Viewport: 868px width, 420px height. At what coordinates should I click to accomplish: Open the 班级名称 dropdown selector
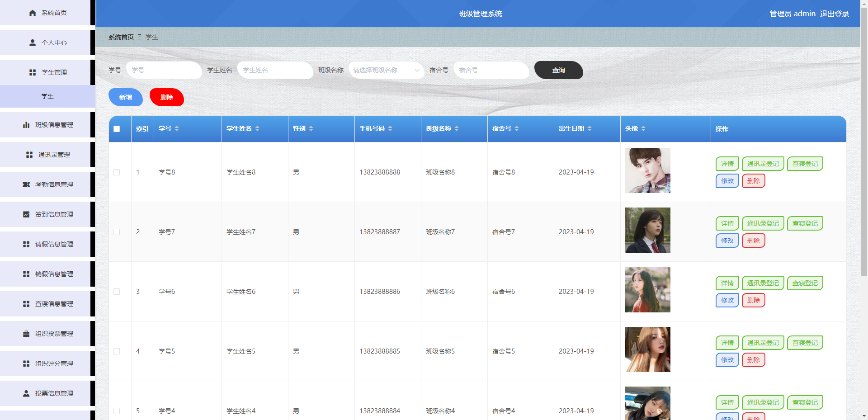tap(386, 70)
